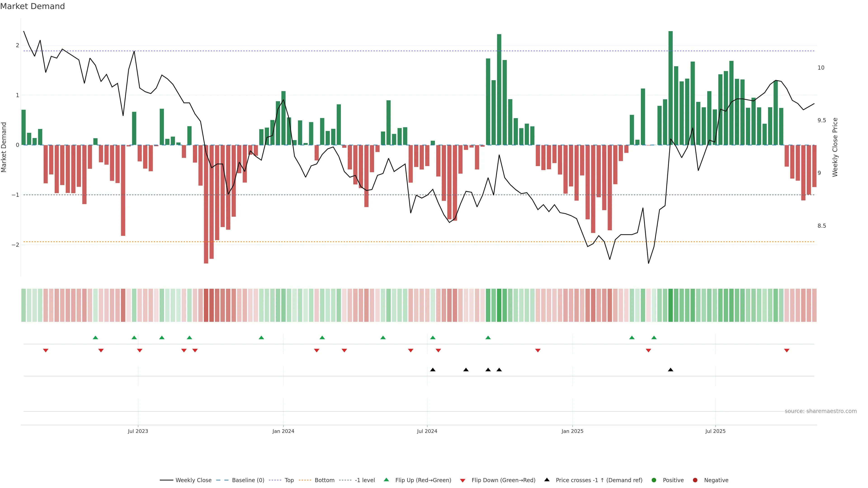Screen dimensions: 868x488
Task: Toggle the Top level legend entry
Action: click(289, 480)
